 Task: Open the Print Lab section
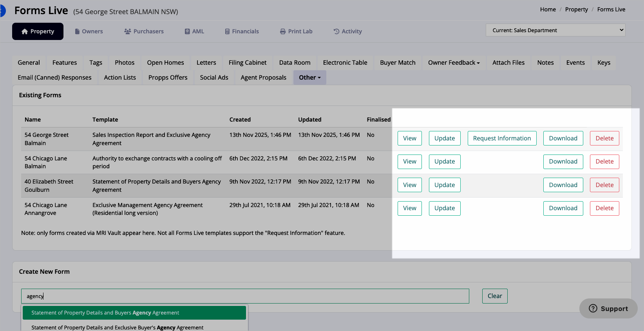296,31
